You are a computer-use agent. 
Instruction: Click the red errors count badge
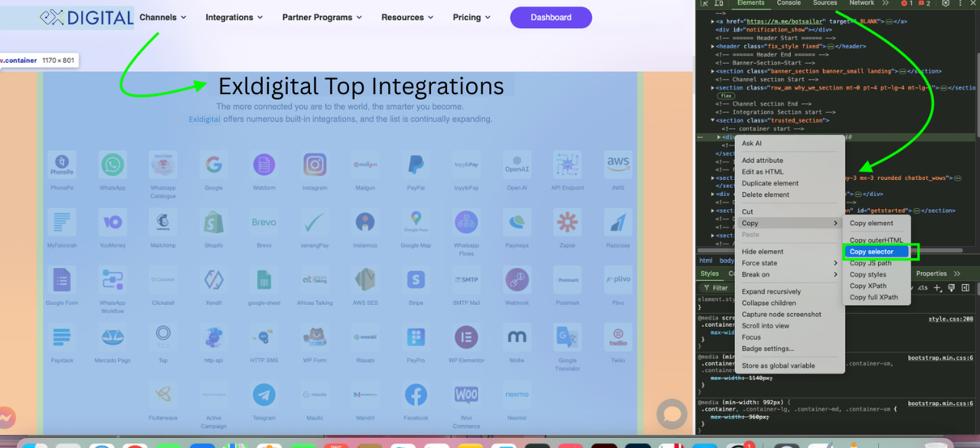[906, 4]
